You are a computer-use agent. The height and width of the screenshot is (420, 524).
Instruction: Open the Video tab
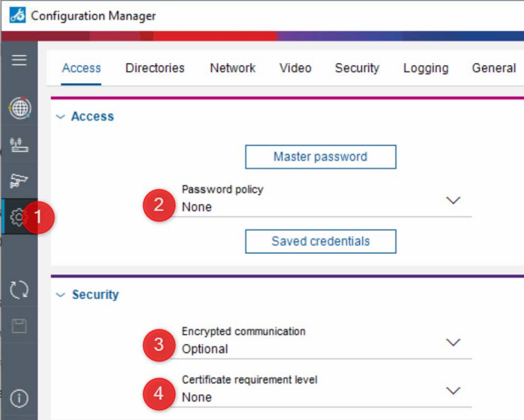pyautogui.click(x=296, y=68)
